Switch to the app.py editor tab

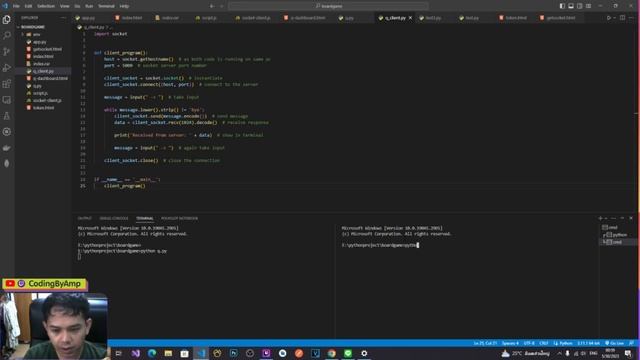tap(88, 18)
